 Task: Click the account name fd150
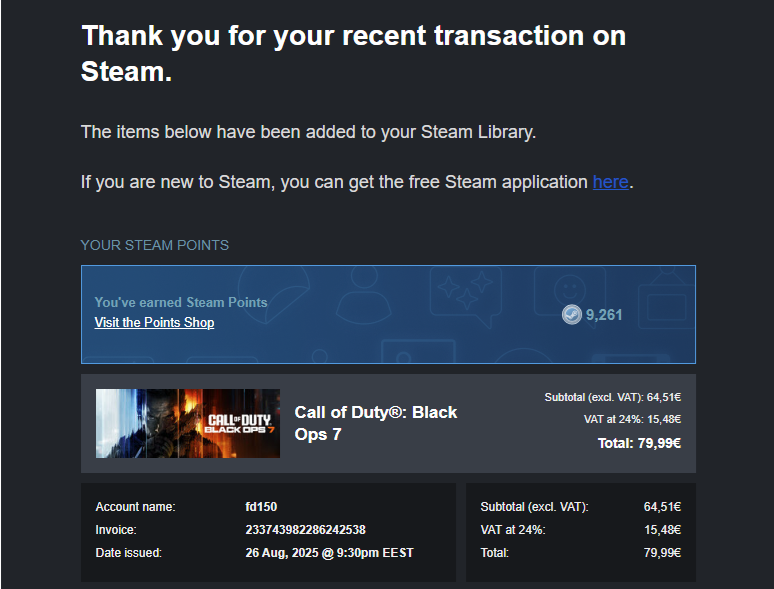[261, 507]
